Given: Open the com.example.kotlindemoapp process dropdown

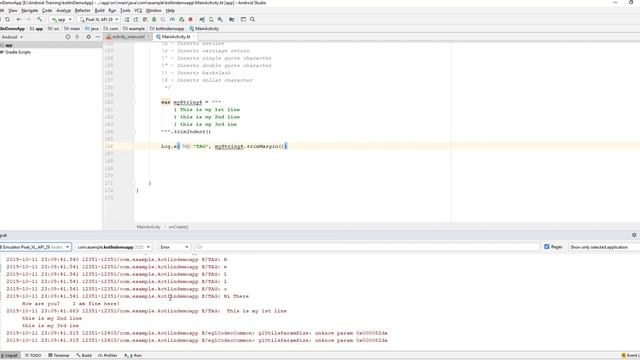Looking at the screenshot, I should [x=113, y=247].
